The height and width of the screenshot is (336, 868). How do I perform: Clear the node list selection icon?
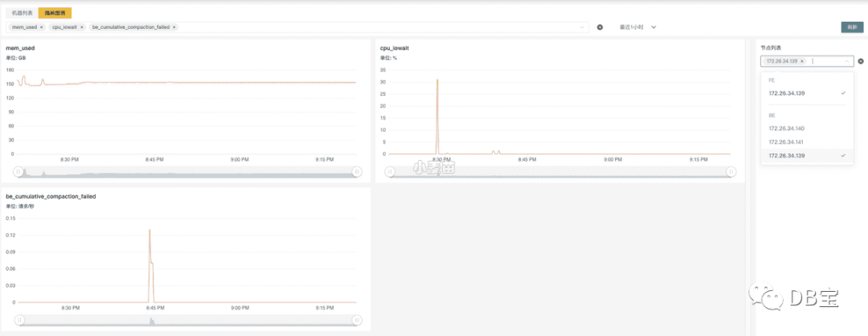click(x=861, y=61)
